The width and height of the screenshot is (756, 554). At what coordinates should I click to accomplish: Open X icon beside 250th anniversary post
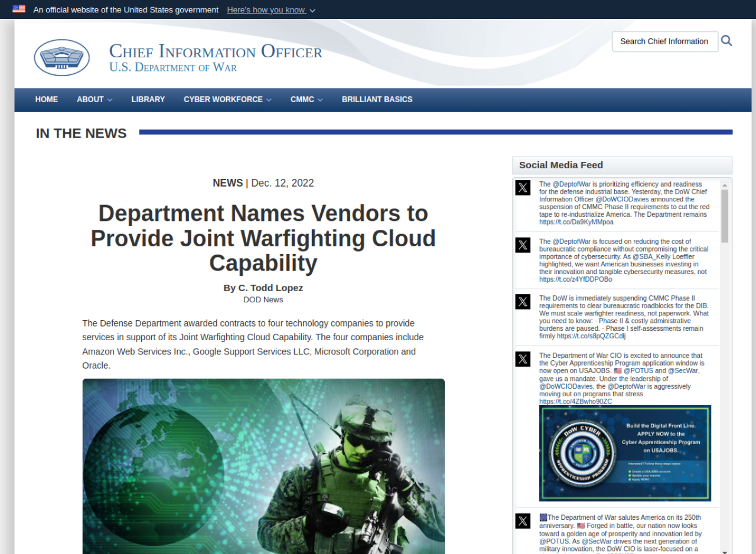523,521
